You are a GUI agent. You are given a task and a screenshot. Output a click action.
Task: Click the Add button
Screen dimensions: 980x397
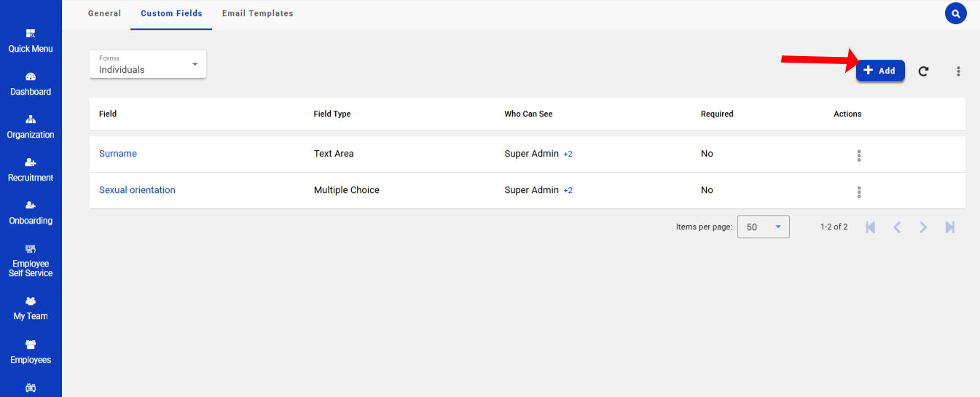(879, 71)
